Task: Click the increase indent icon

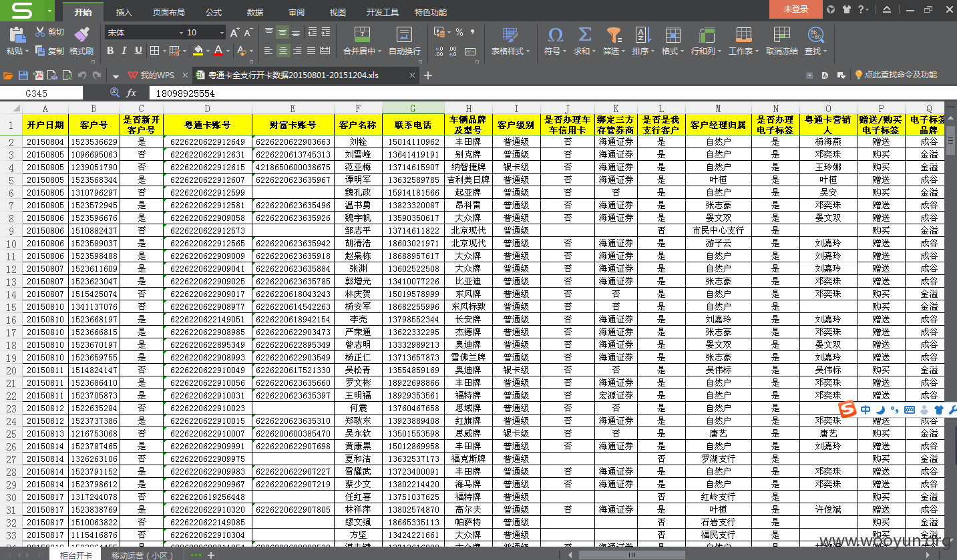Action: point(326,32)
